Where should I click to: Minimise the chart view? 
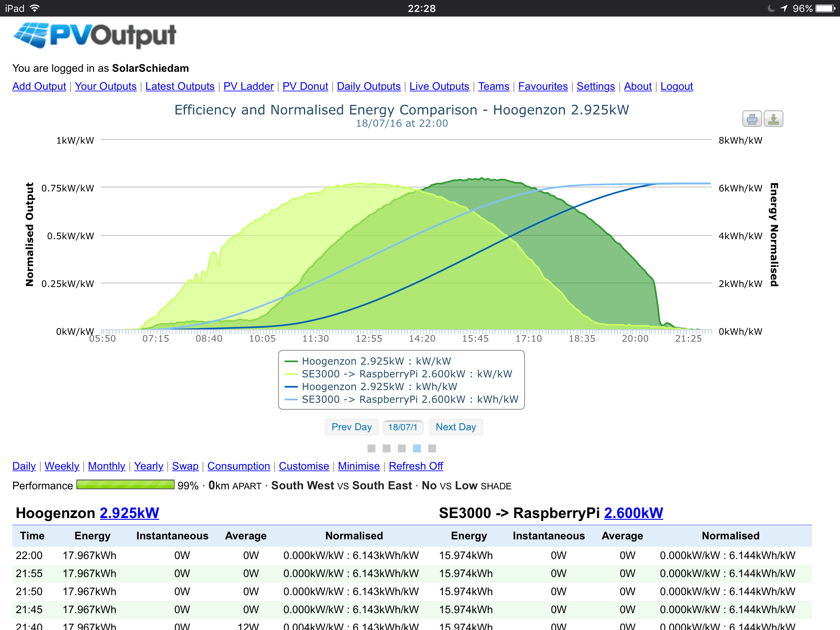[x=358, y=466]
